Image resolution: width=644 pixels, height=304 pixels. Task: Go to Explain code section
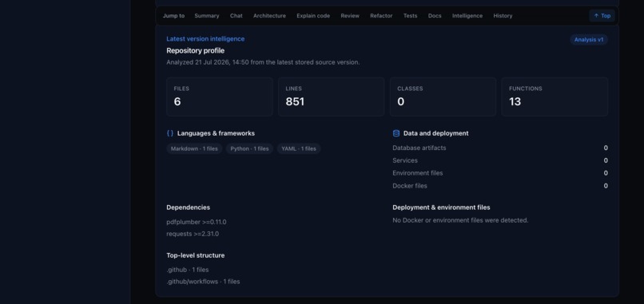click(x=313, y=16)
